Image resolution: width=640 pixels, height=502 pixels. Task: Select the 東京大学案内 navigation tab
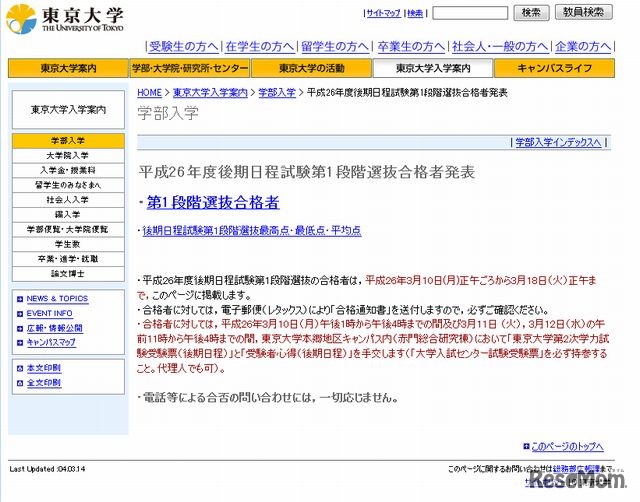coord(68,68)
